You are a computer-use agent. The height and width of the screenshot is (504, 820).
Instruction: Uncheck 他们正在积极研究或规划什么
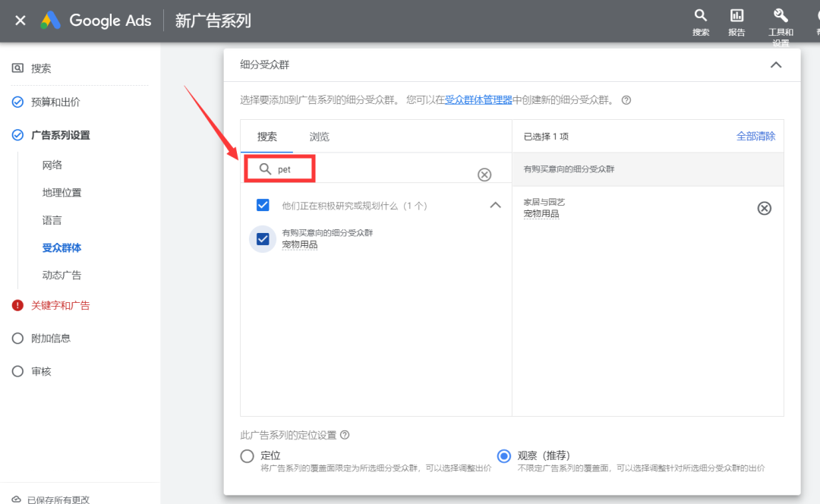262,205
